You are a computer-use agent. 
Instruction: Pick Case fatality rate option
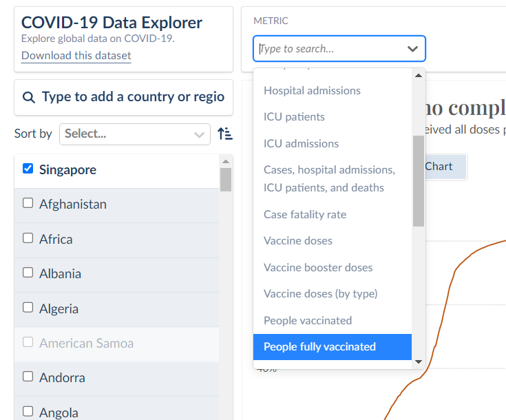(x=304, y=214)
